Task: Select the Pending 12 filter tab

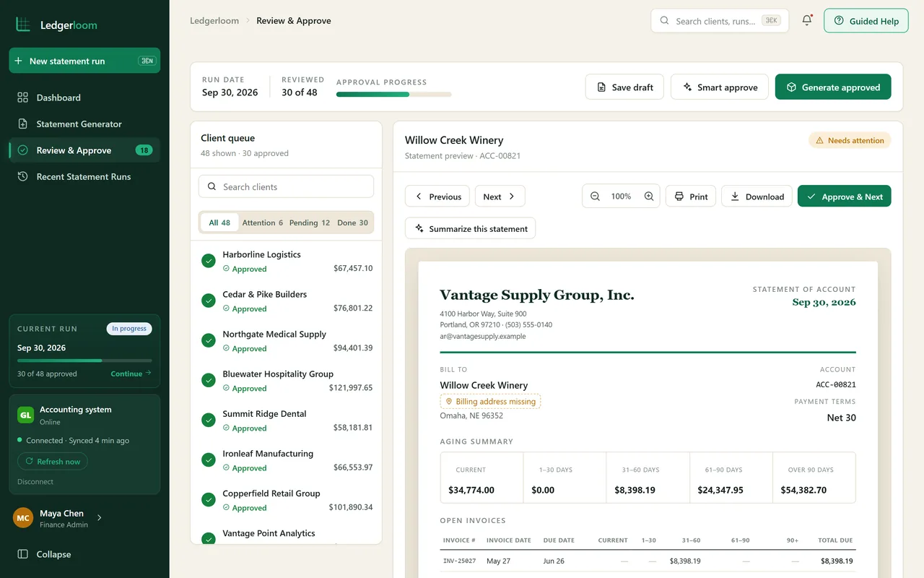Action: 310,223
